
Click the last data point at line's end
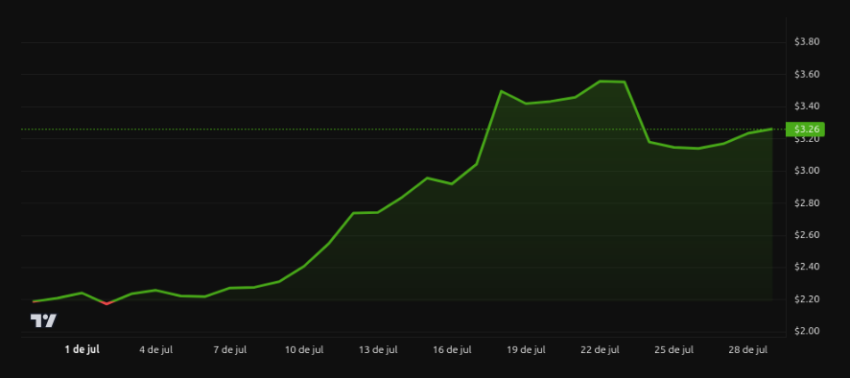pyautogui.click(x=771, y=129)
